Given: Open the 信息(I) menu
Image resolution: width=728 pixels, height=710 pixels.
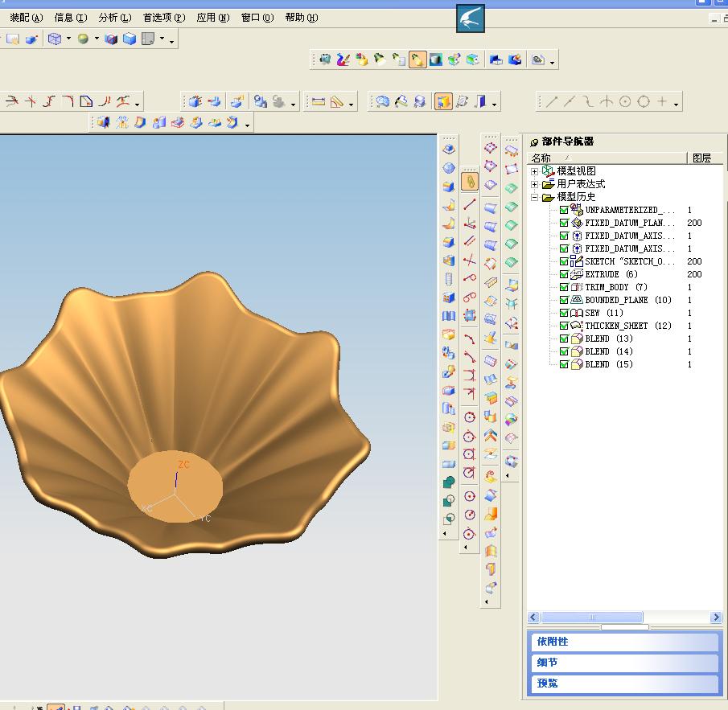Looking at the screenshot, I should point(71,18).
